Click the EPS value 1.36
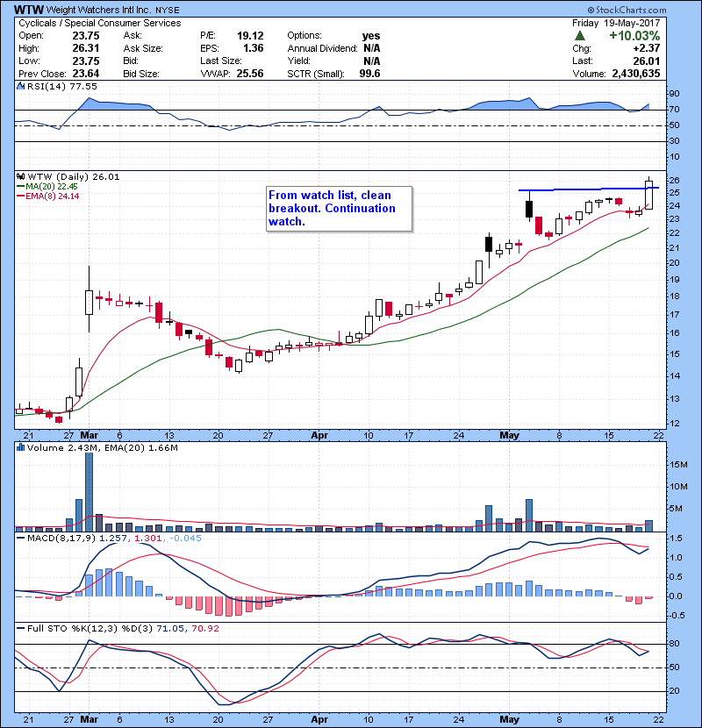This screenshot has height=728, width=702. coord(254,48)
